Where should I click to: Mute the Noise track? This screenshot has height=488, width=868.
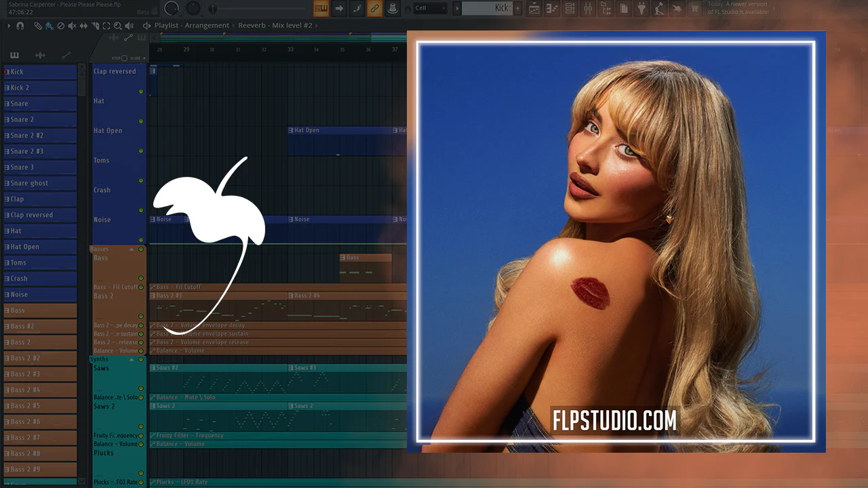pos(141,240)
